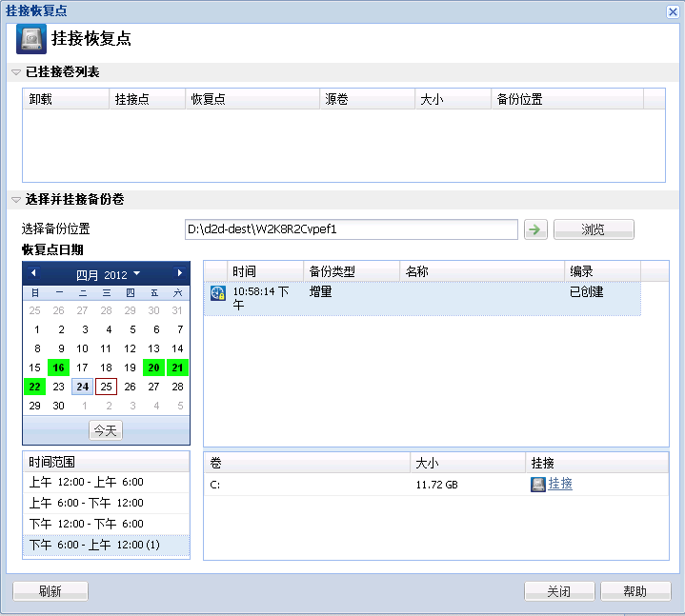Go to previous month in calendar
The height and width of the screenshot is (616, 685).
[x=33, y=273]
